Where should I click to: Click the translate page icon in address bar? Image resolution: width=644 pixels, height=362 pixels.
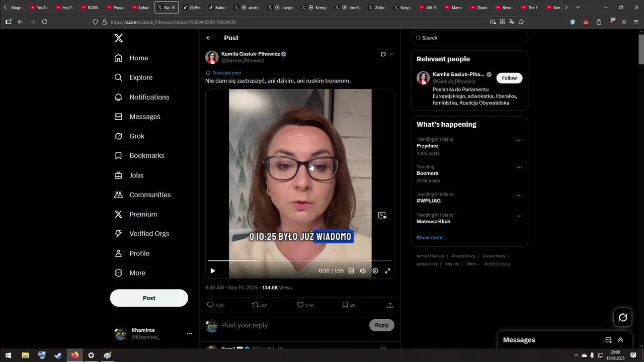click(512, 22)
